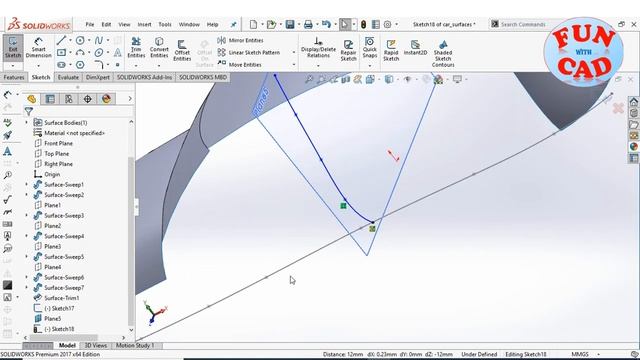Switch to 3D Views tab

pyautogui.click(x=96, y=345)
